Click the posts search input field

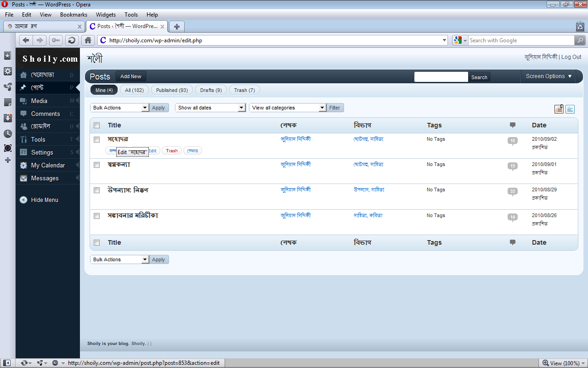441,77
